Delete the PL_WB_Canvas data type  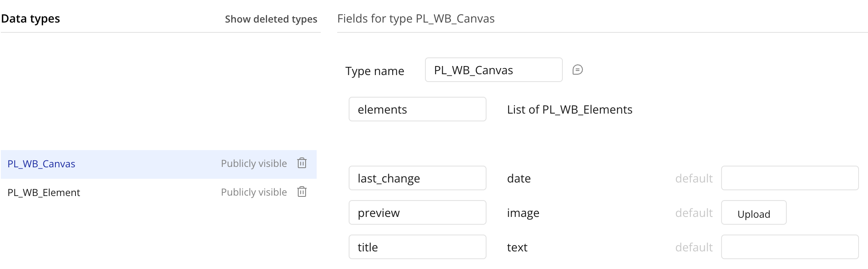pyautogui.click(x=302, y=163)
